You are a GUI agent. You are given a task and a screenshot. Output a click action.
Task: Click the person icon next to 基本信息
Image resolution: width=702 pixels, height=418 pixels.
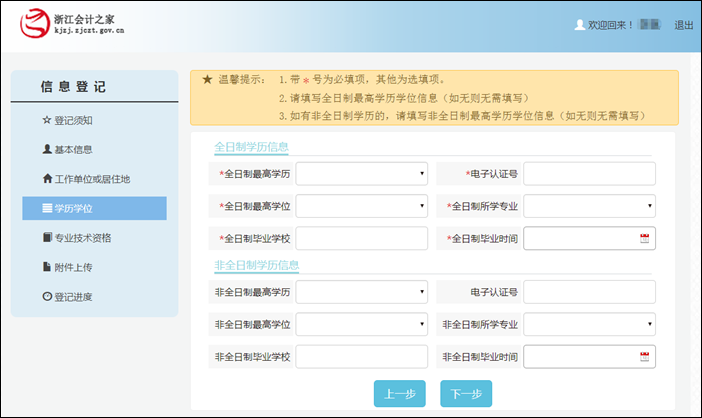[46, 150]
